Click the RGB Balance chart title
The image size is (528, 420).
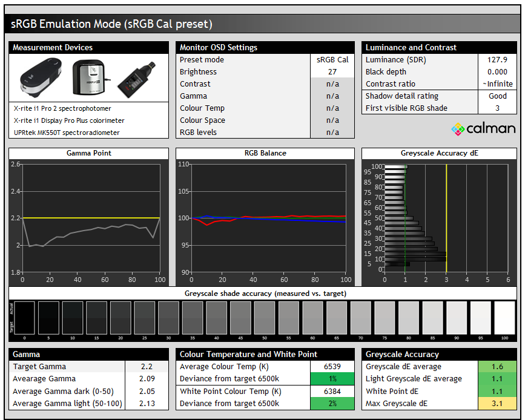coord(265,153)
